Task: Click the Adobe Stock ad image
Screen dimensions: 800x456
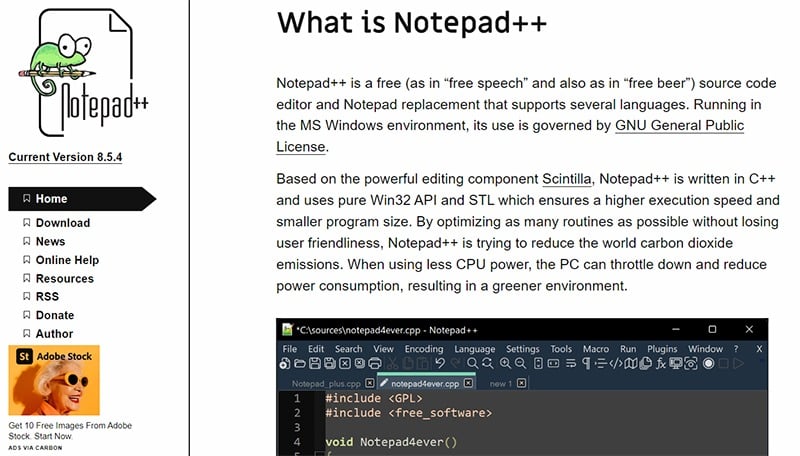Action: tap(54, 380)
